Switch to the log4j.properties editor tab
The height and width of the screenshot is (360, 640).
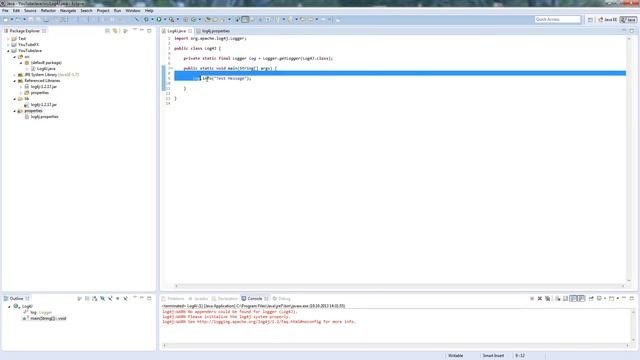pyautogui.click(x=213, y=31)
